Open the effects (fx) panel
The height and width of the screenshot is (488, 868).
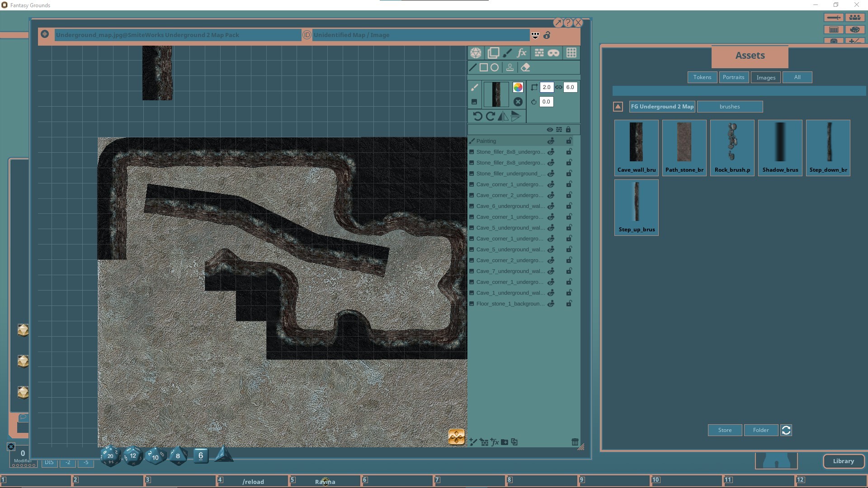coord(522,53)
